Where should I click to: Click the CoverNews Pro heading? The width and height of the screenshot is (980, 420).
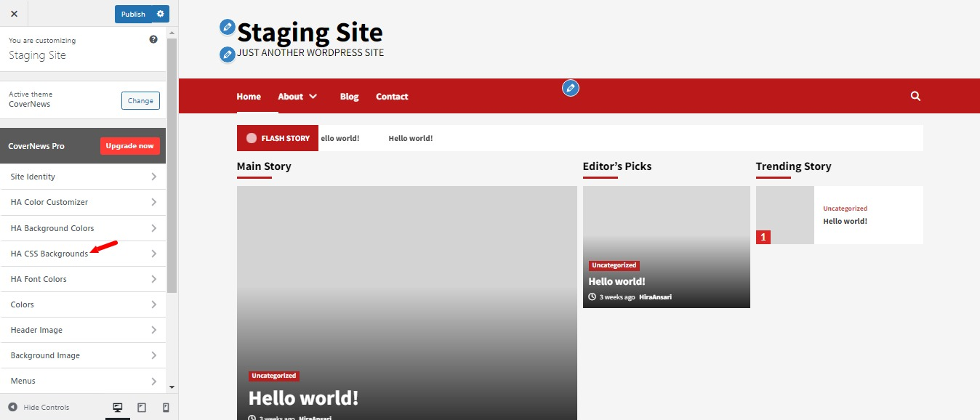36,146
